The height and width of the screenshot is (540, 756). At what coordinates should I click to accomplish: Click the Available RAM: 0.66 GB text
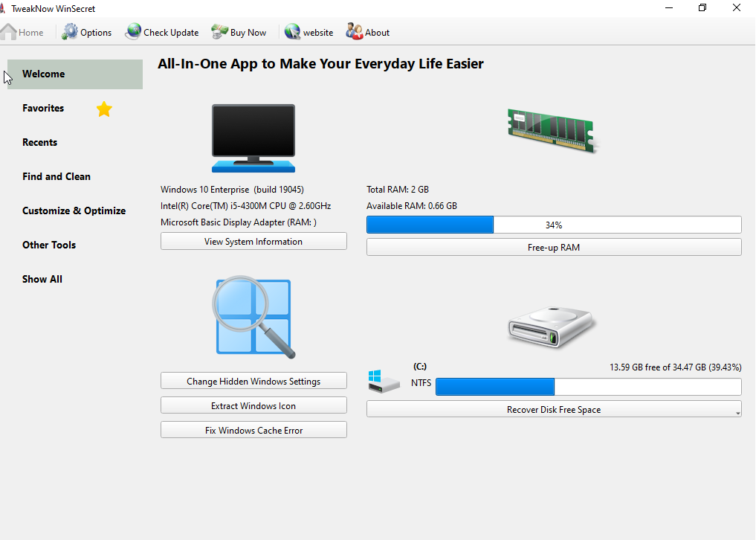412,206
